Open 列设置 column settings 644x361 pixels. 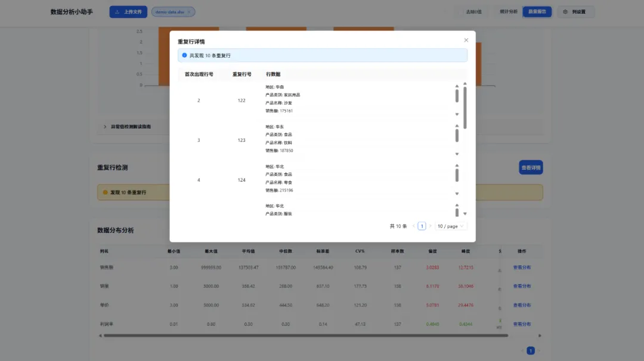pos(575,12)
